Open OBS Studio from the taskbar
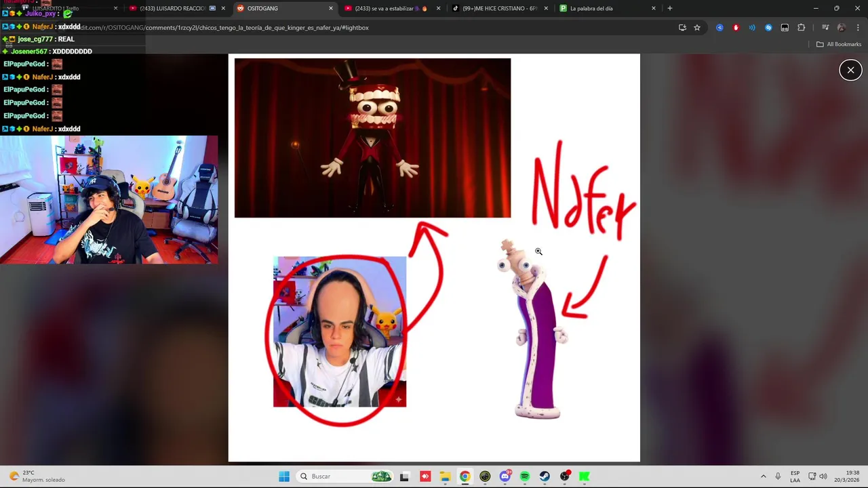 tap(565, 476)
